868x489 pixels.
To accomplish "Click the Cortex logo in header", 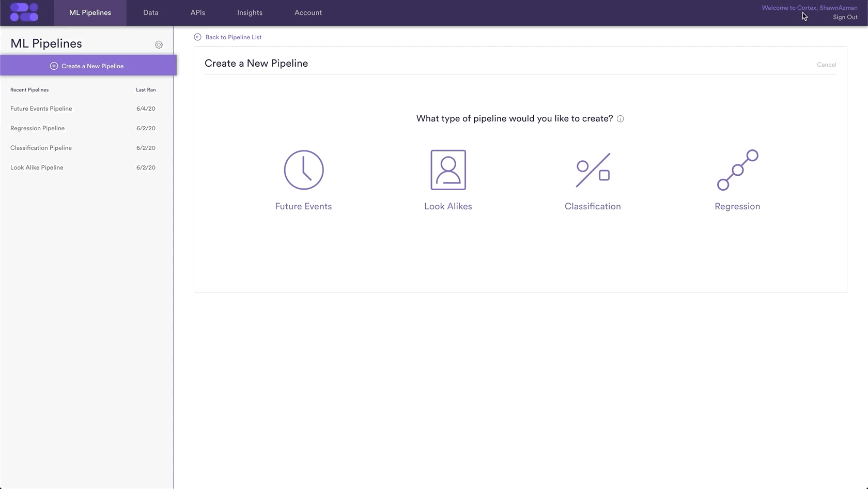I will point(24,12).
